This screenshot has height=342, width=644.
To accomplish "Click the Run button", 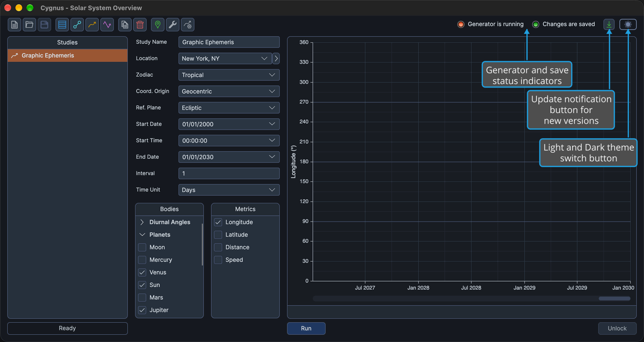I will pos(306,328).
